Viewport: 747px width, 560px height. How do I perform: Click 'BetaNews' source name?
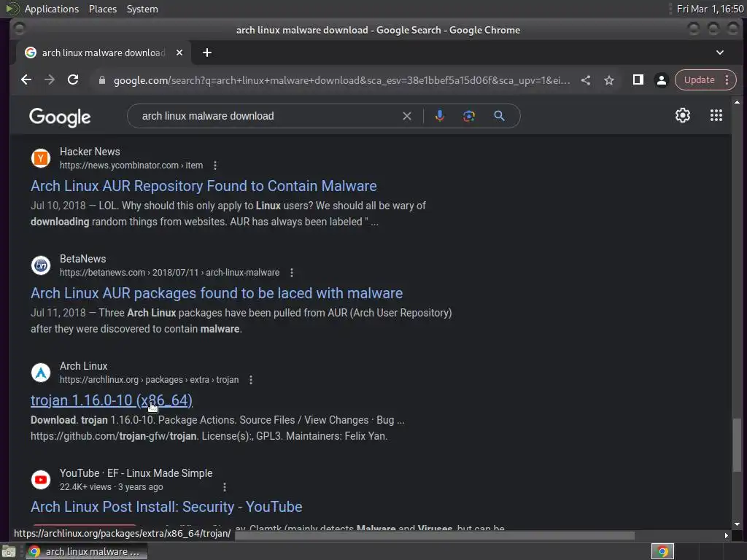click(83, 259)
